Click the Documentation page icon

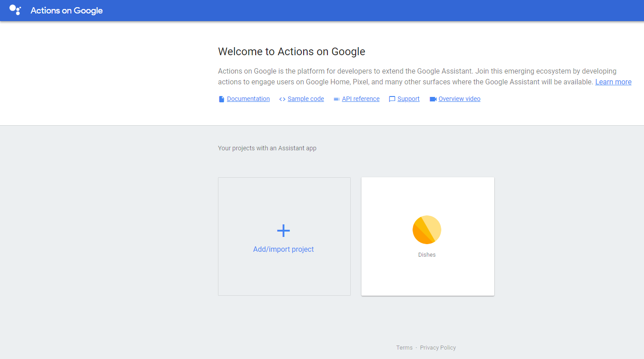(x=222, y=99)
